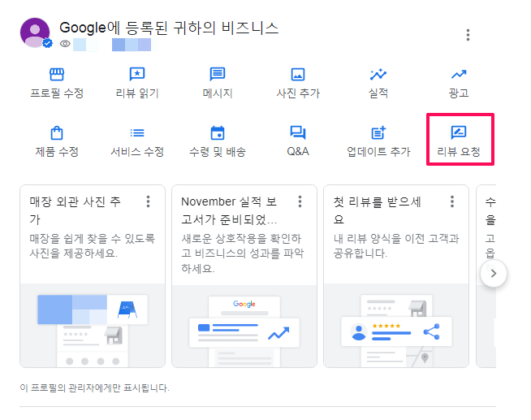Click the business profile avatar
The width and height of the screenshot is (531, 420).
(35, 32)
